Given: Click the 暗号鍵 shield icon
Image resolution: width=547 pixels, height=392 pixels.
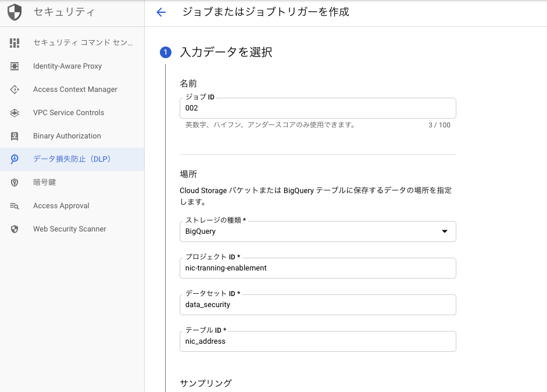Looking at the screenshot, I should (15, 183).
